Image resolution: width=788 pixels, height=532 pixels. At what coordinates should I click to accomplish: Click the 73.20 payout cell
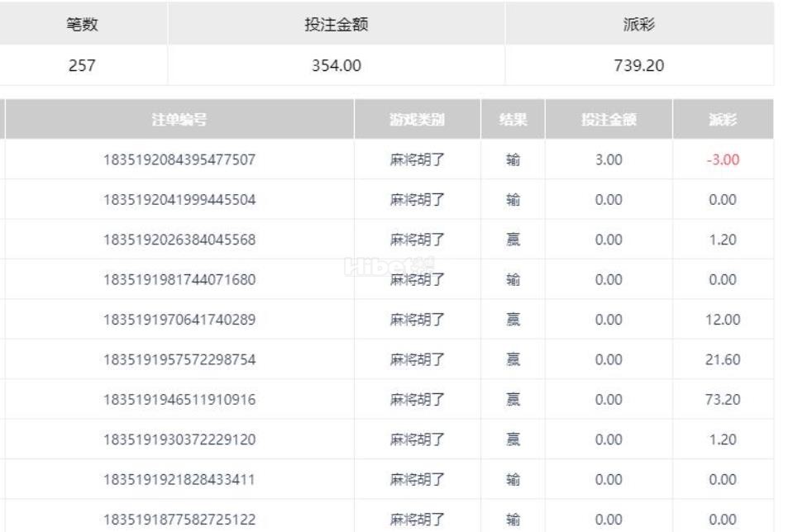tap(722, 400)
